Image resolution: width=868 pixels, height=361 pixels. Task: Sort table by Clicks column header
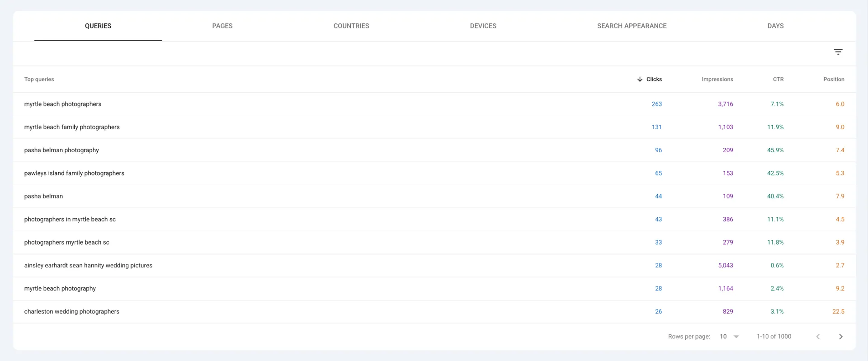[x=654, y=79]
